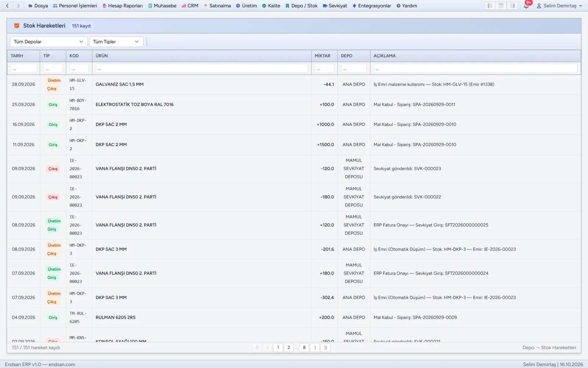Viewport: 588px width, 368px height.
Task: Go to page 8
Action: coord(304,347)
